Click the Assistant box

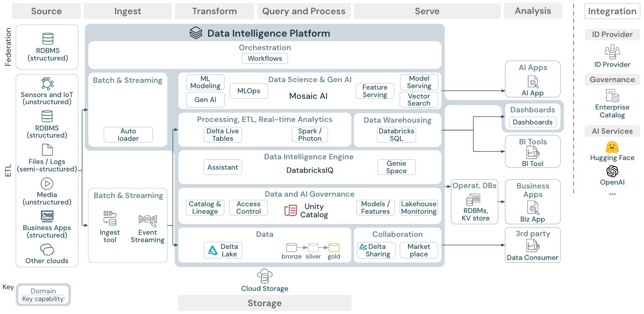pos(223,167)
